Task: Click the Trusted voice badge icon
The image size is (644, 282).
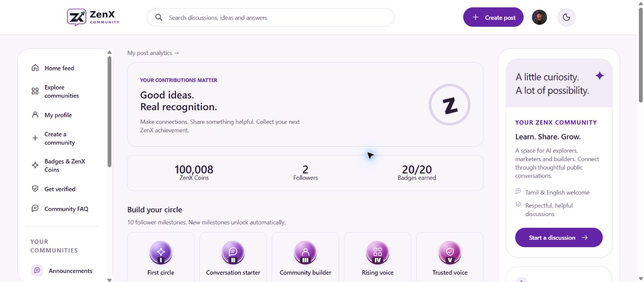Action: [450, 252]
